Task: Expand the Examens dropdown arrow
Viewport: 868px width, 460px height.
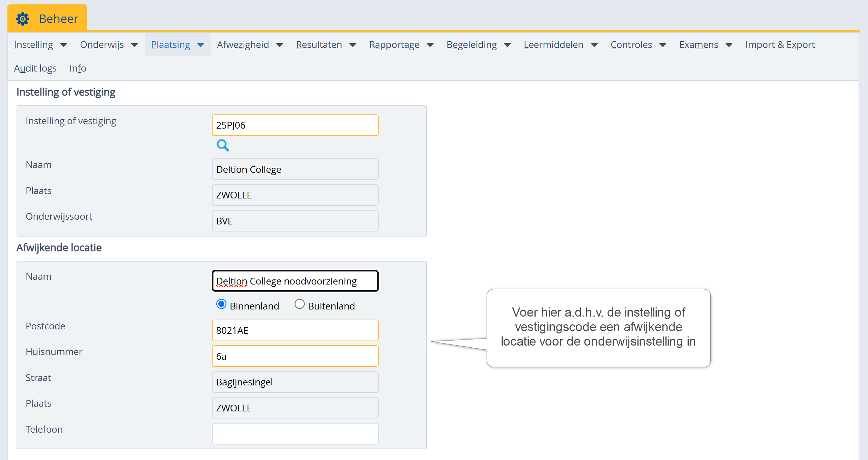Action: [729, 45]
